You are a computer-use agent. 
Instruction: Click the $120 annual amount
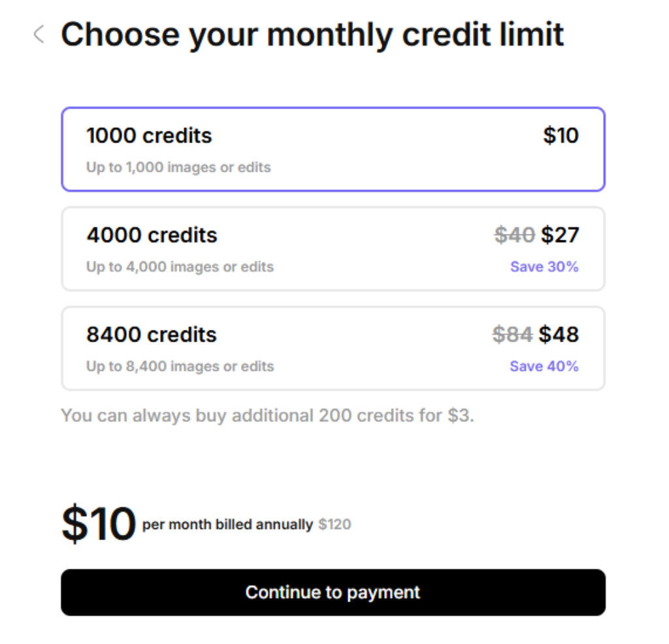[x=334, y=524]
